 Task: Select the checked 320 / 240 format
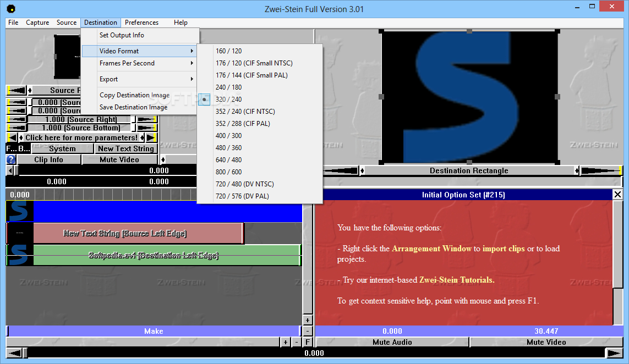tap(260, 99)
